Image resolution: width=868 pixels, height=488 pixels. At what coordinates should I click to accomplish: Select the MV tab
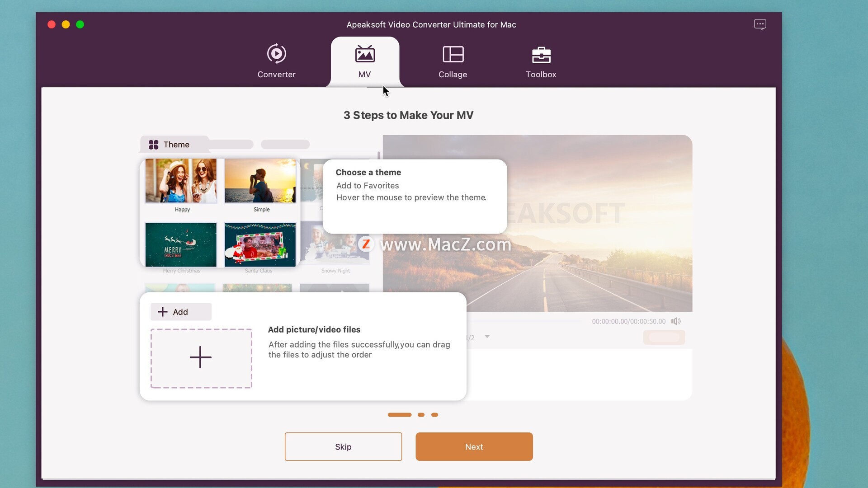365,61
